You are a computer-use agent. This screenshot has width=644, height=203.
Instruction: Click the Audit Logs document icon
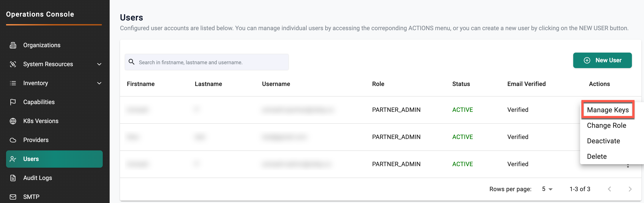pos(13,178)
